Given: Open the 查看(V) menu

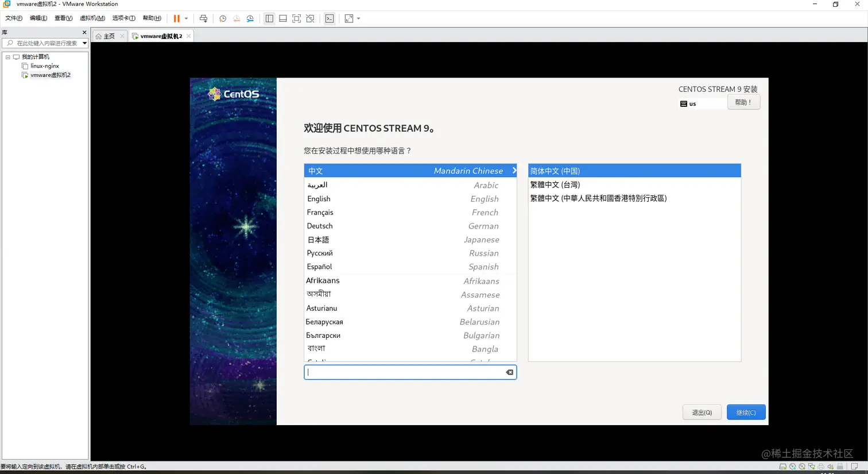Looking at the screenshot, I should [x=63, y=18].
